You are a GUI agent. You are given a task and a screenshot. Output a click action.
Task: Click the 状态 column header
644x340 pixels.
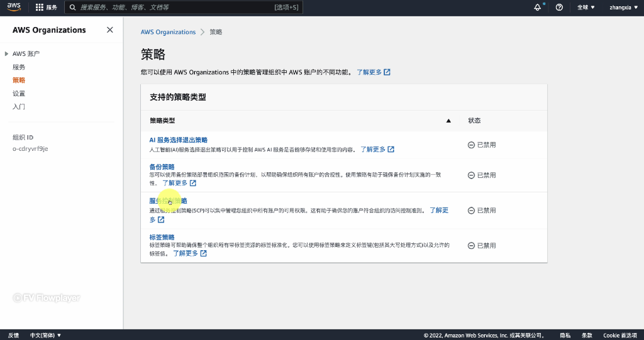point(474,121)
